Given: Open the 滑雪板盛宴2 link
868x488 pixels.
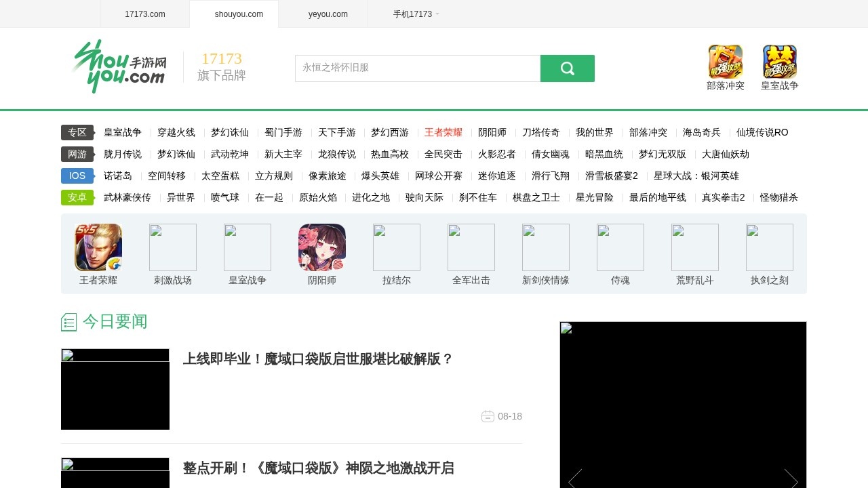Looking at the screenshot, I should click(612, 176).
